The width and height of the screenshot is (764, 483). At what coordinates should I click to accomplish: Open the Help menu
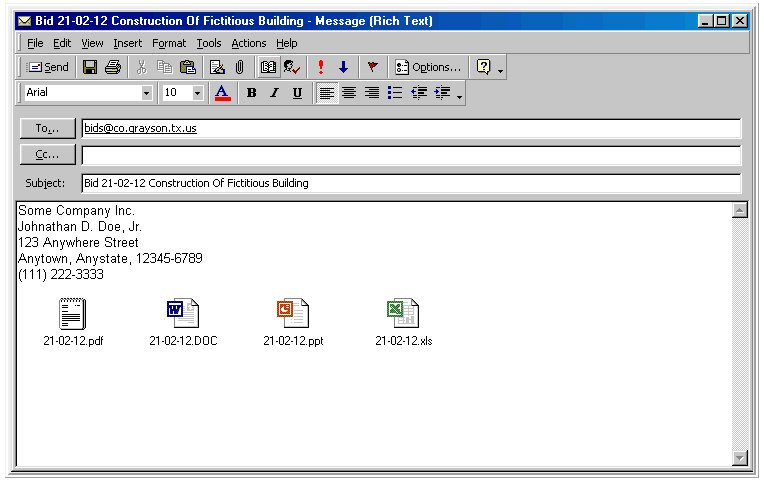tap(286, 43)
